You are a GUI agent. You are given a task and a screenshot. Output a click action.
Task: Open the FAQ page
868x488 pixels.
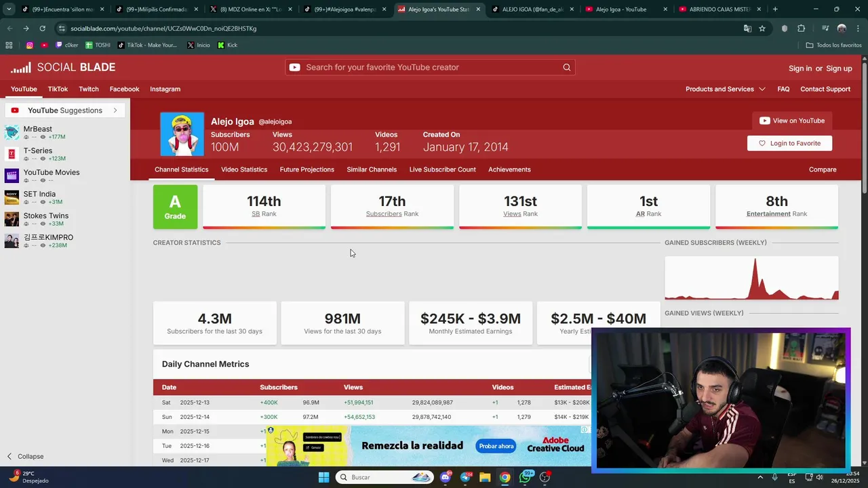[783, 89]
